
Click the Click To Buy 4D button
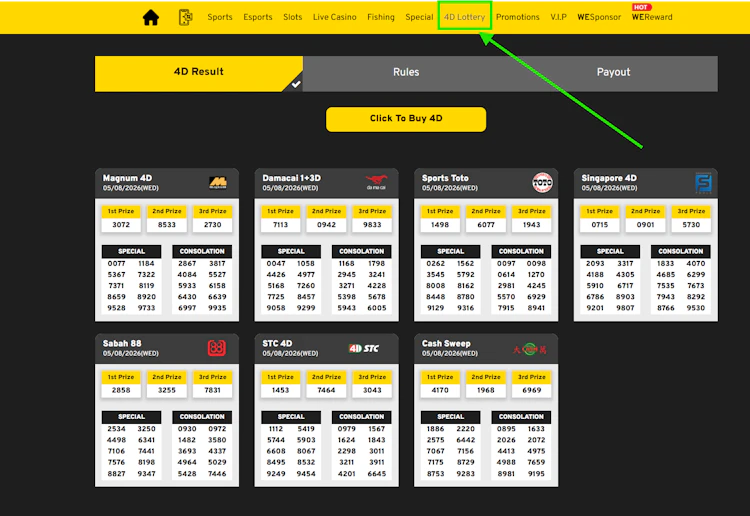click(406, 119)
